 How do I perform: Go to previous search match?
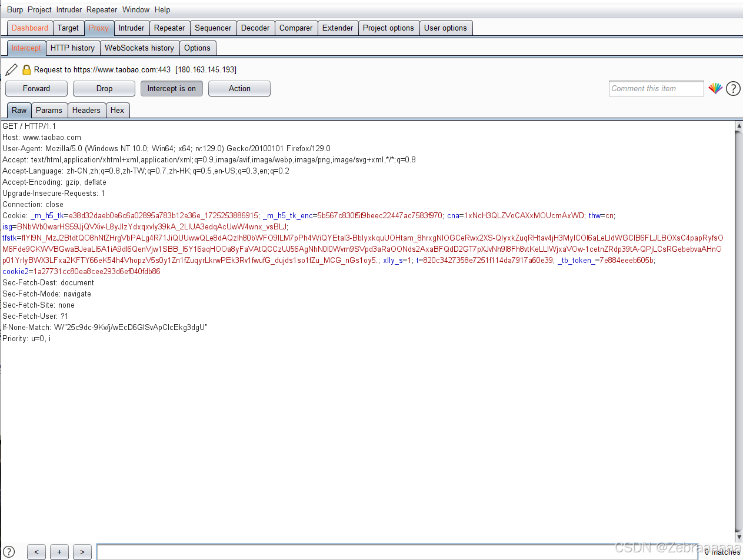36,552
